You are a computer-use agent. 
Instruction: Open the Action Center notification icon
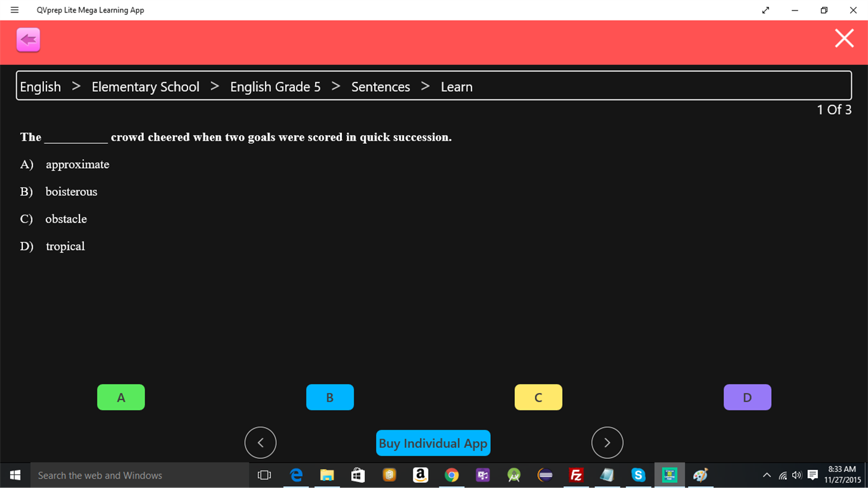pos(813,475)
